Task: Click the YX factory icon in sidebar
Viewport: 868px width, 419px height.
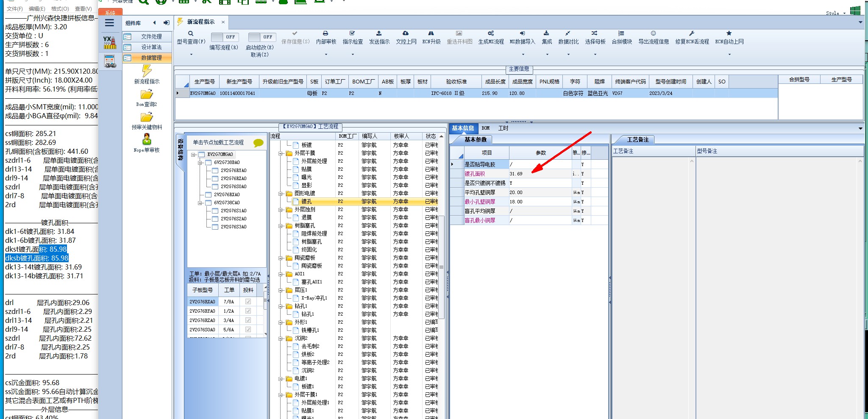Action: click(x=110, y=42)
